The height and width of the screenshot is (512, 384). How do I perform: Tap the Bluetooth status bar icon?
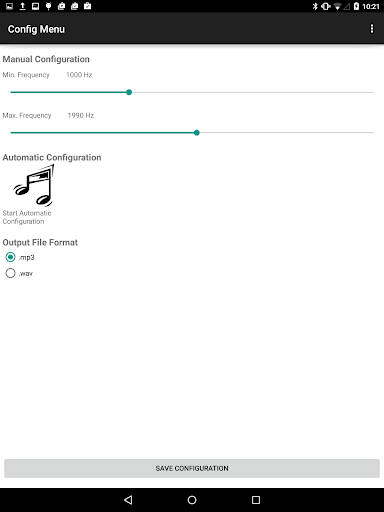click(315, 6)
